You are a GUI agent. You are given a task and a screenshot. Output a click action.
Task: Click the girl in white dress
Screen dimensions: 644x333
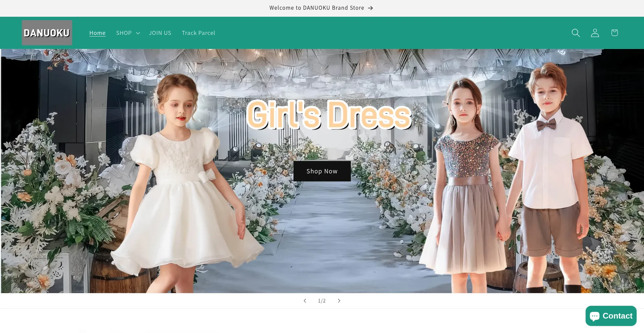[x=181, y=188]
